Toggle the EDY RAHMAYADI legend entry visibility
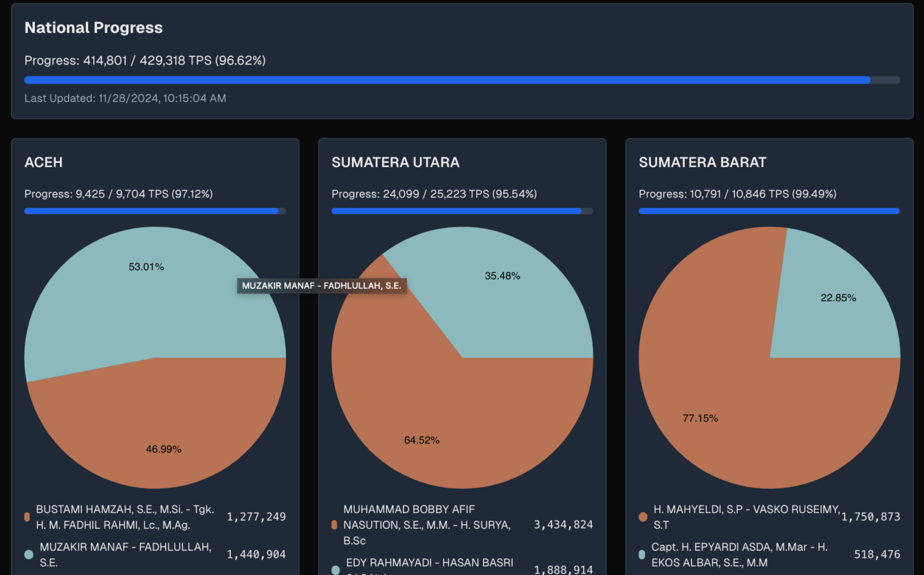The width and height of the screenshot is (924, 575). tap(426, 565)
